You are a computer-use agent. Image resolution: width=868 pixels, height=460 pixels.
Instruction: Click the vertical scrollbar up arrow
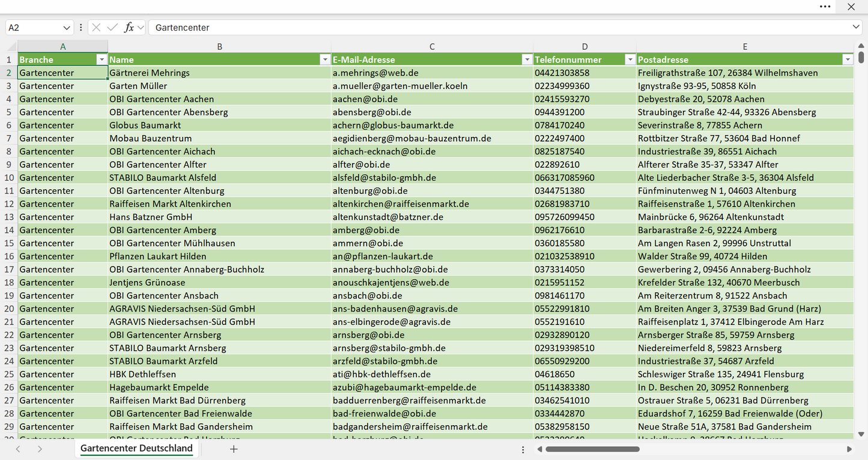pyautogui.click(x=861, y=45)
